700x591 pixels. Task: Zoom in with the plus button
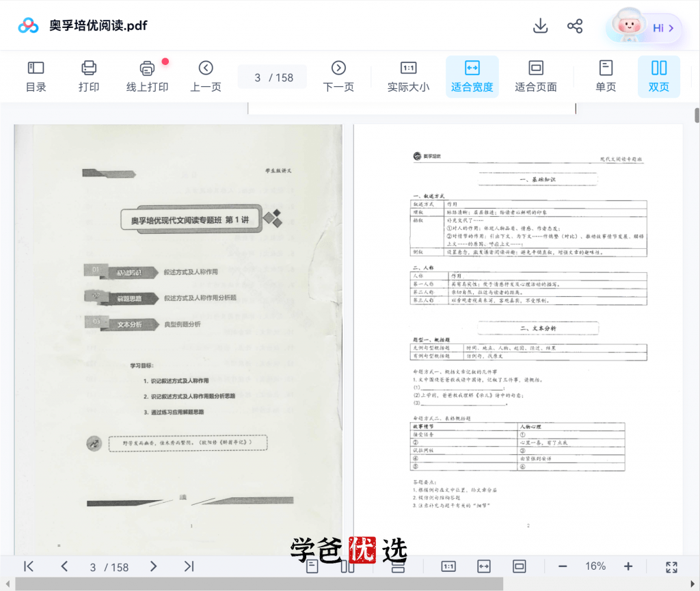pos(628,566)
